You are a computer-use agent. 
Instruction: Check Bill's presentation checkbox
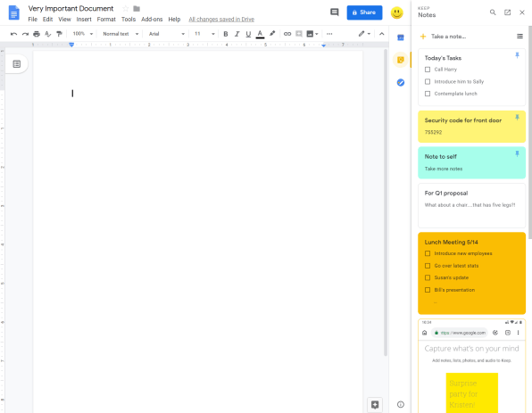pos(428,290)
